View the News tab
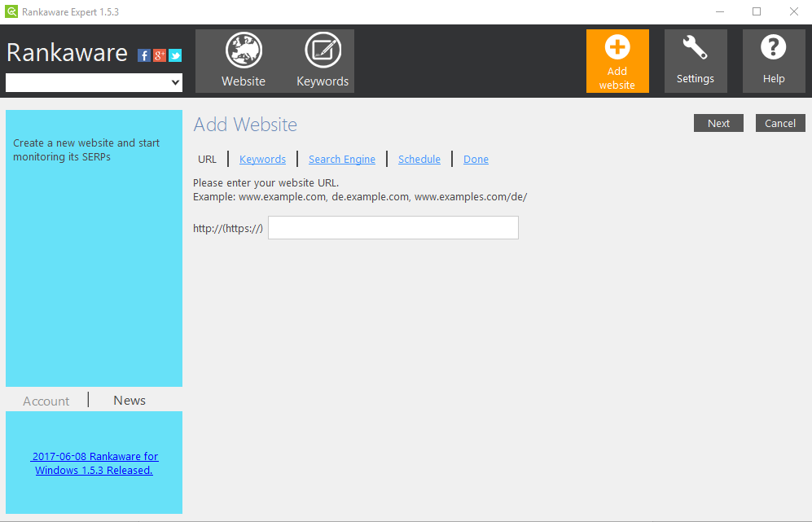This screenshot has height=522, width=812. [x=129, y=400]
